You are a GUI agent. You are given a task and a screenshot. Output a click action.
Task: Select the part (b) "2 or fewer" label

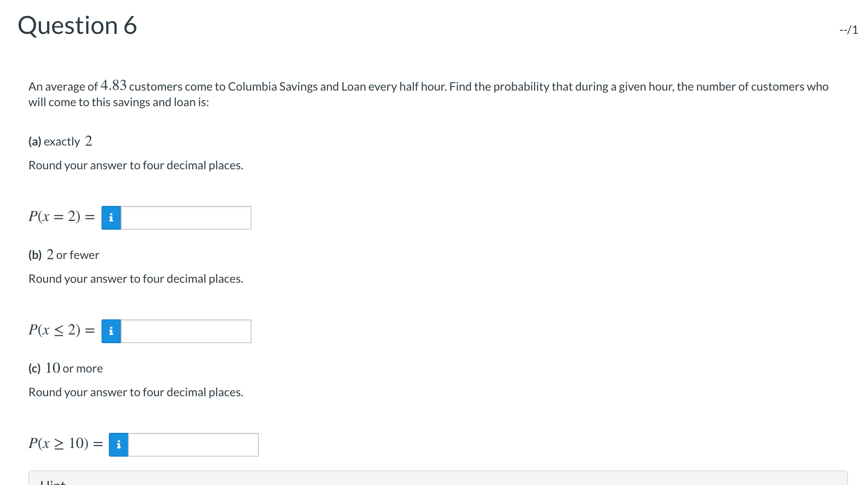[64, 255]
